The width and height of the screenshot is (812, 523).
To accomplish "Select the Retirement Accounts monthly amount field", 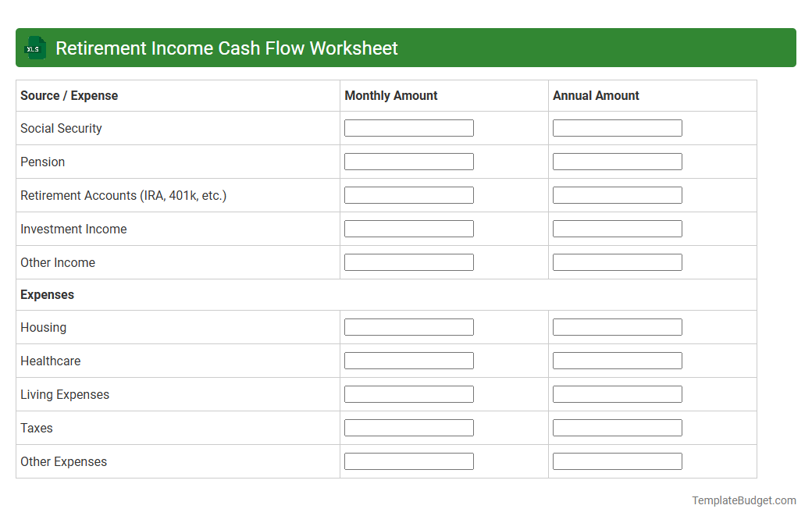I will pos(408,194).
